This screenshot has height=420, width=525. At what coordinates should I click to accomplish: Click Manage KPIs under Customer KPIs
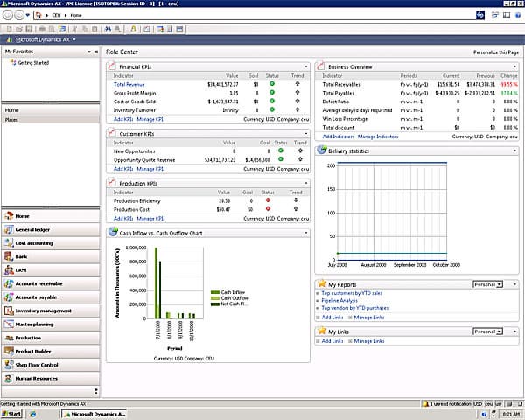pyautogui.click(x=150, y=169)
